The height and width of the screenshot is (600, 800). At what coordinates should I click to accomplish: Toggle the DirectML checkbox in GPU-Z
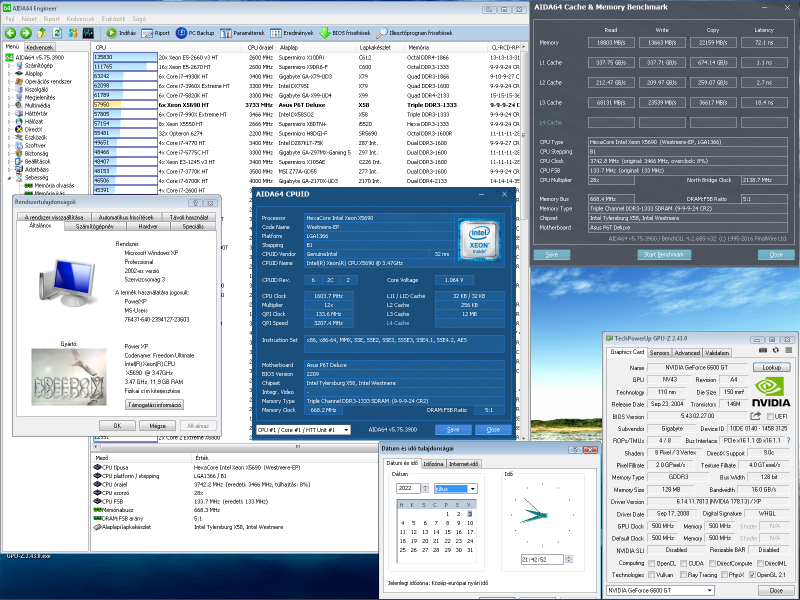click(761, 563)
